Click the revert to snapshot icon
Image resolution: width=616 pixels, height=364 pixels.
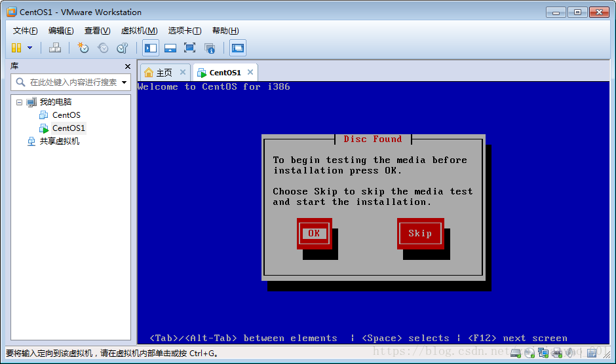103,48
